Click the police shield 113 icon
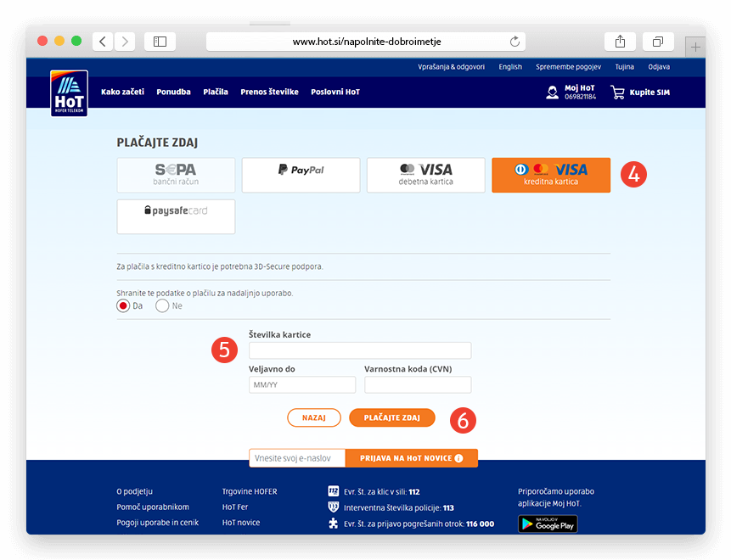Screen dimensions: 731x560 (334, 507)
